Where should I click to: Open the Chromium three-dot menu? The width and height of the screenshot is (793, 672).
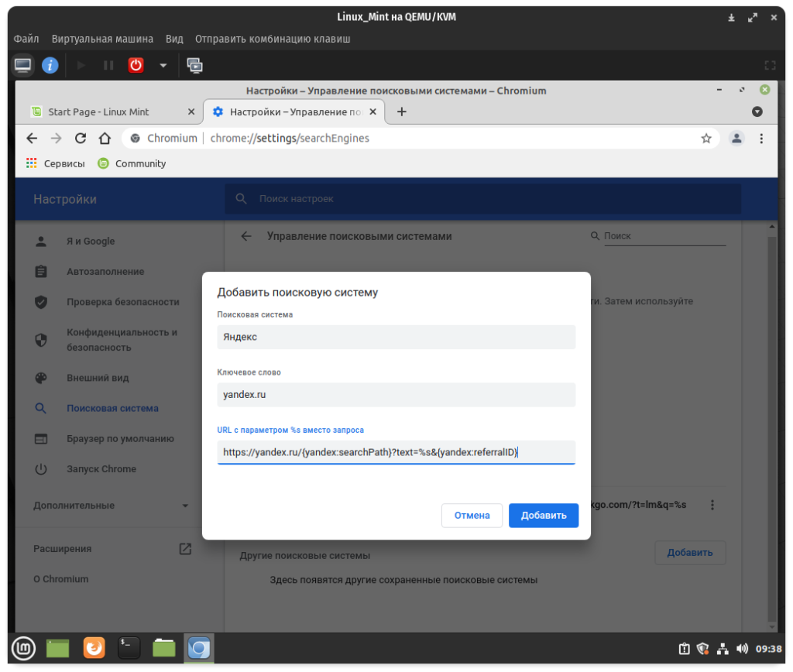(761, 139)
